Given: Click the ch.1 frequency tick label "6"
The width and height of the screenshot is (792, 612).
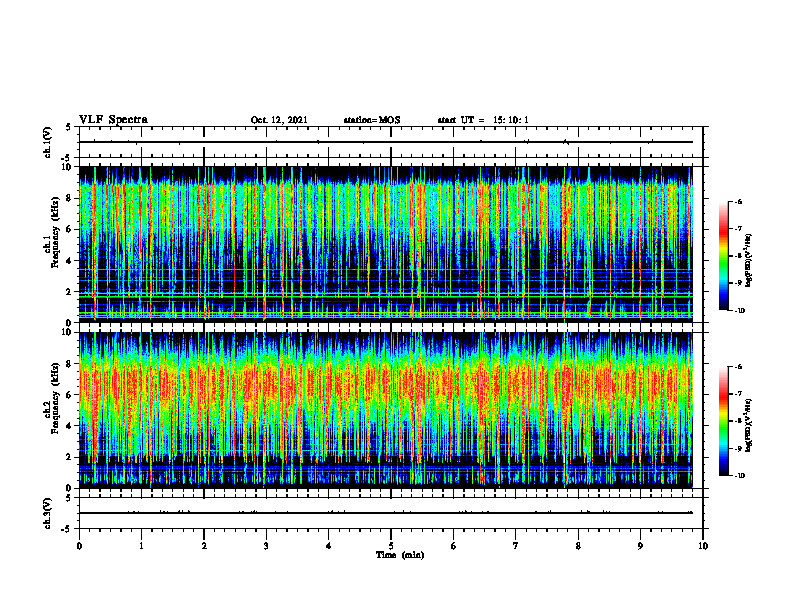Looking at the screenshot, I should point(70,229).
